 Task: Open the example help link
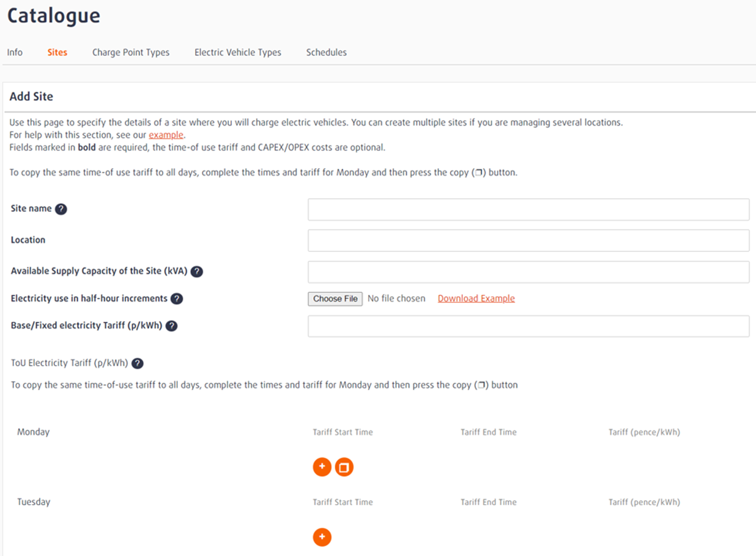click(x=166, y=134)
